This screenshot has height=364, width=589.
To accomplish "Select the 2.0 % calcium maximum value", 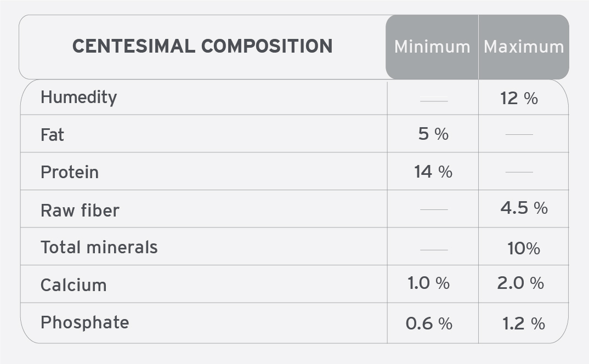I will tap(520, 283).
